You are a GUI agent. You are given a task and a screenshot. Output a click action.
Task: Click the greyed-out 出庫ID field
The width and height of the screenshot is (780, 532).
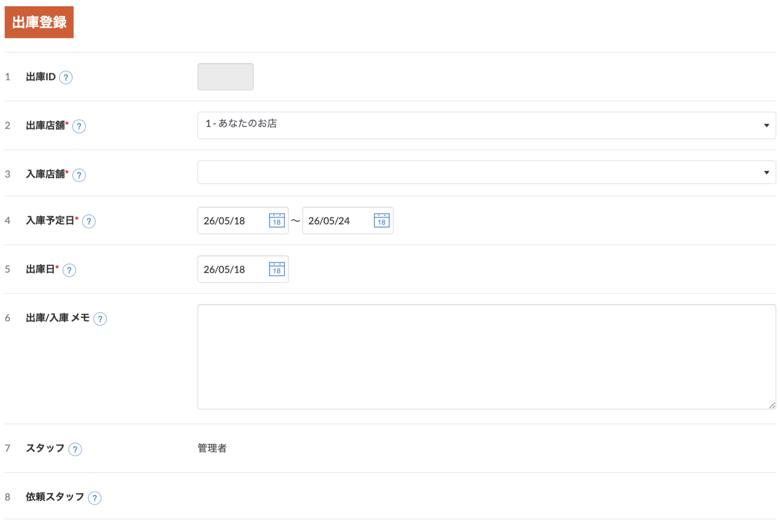coord(226,77)
